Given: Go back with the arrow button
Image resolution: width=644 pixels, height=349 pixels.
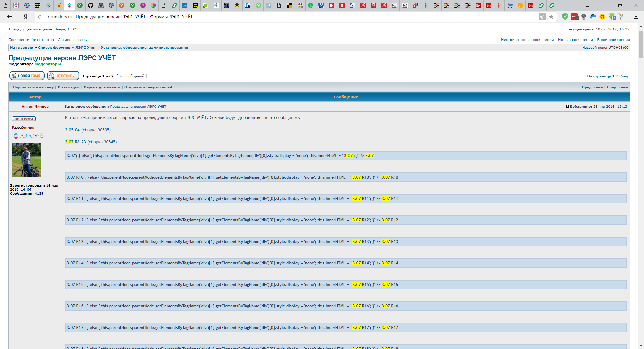Looking at the screenshot, I should [x=9, y=17].
